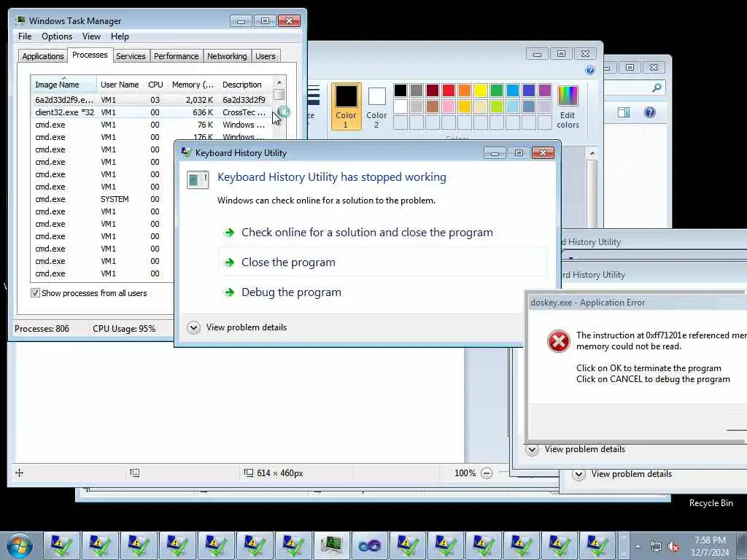Click the Task Manager title bar icon
Image resolution: width=747 pixels, height=560 pixels.
[x=20, y=21]
